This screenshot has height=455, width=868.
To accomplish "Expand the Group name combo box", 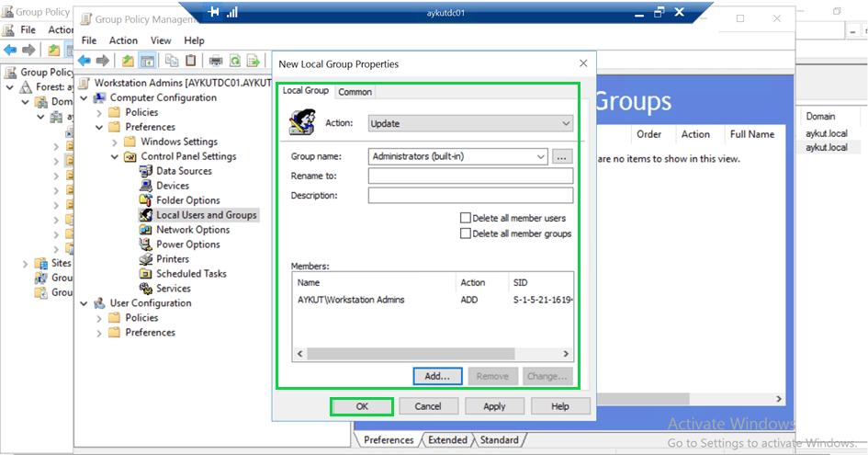I will click(539, 156).
